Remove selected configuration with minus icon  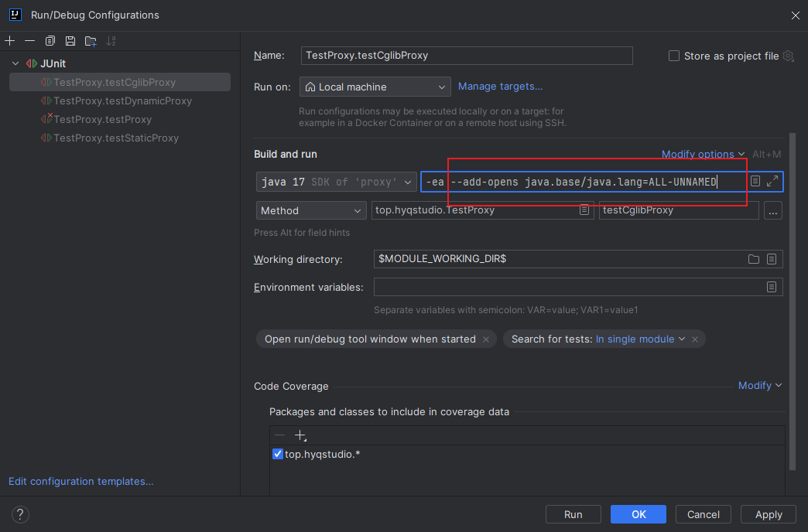(30, 41)
